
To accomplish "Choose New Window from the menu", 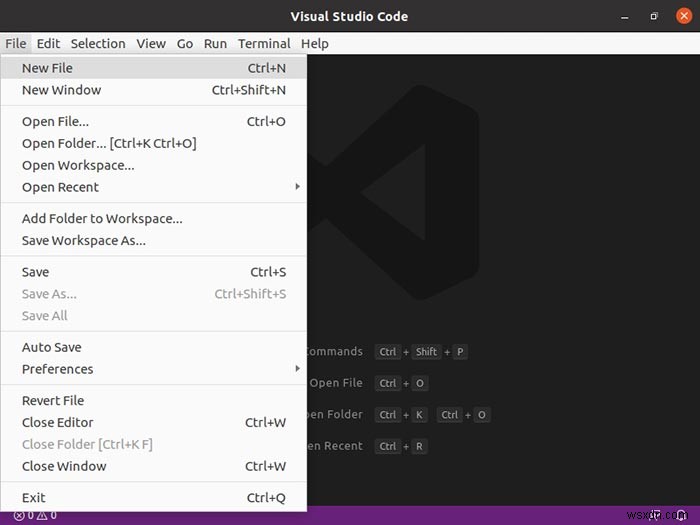I will point(154,90).
